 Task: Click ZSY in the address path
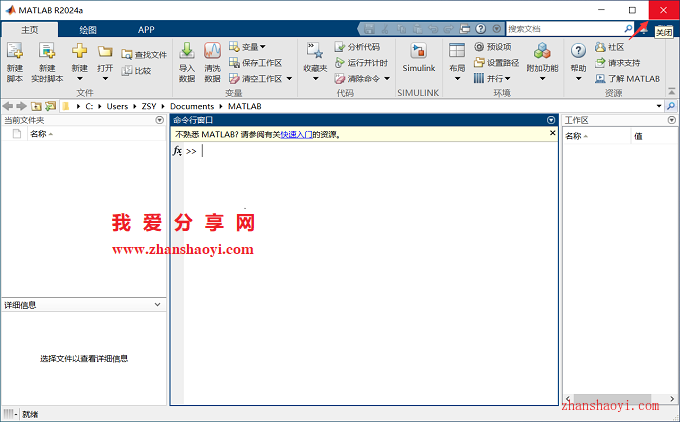149,106
